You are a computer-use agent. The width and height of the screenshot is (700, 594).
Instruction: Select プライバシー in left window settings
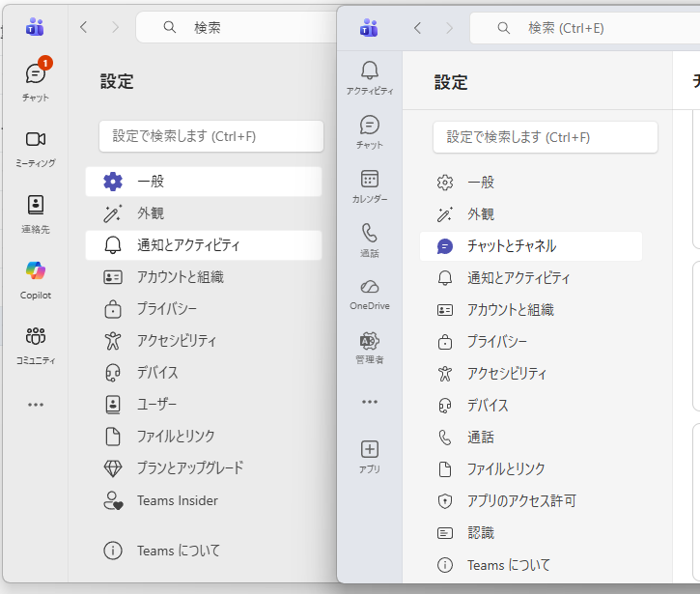coord(204,309)
